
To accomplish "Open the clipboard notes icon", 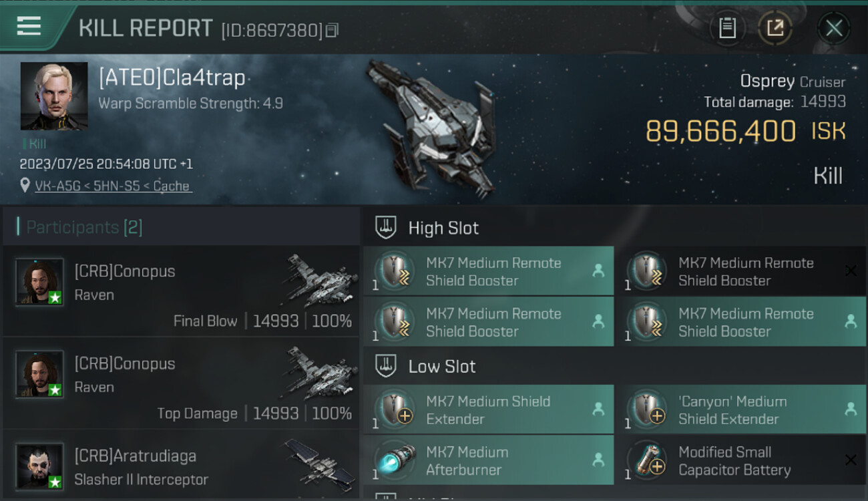I will pos(727,28).
